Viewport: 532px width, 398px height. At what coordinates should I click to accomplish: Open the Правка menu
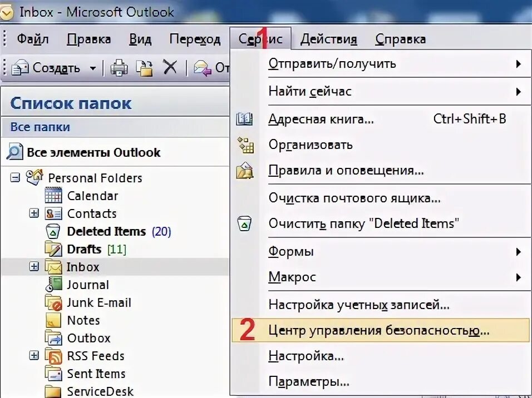(89, 39)
